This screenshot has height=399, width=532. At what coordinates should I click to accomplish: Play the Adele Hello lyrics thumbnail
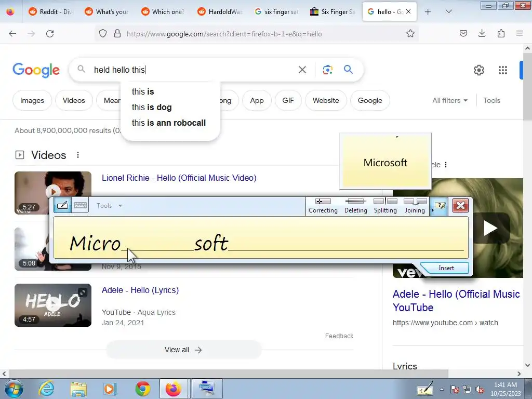[x=53, y=305]
